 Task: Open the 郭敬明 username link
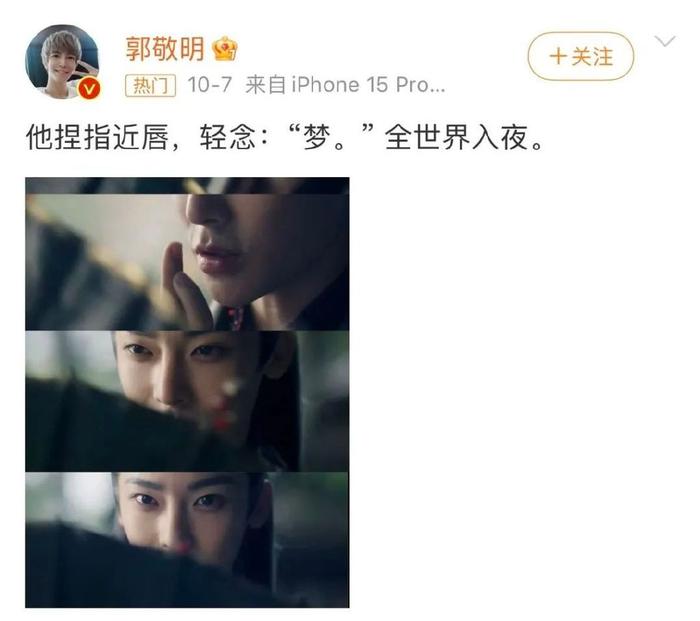point(165,49)
